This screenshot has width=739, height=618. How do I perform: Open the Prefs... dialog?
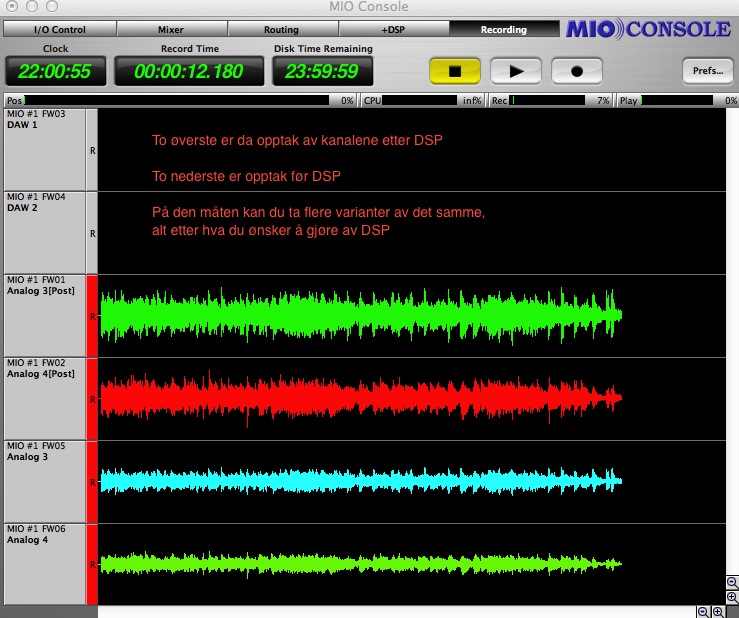[x=707, y=71]
